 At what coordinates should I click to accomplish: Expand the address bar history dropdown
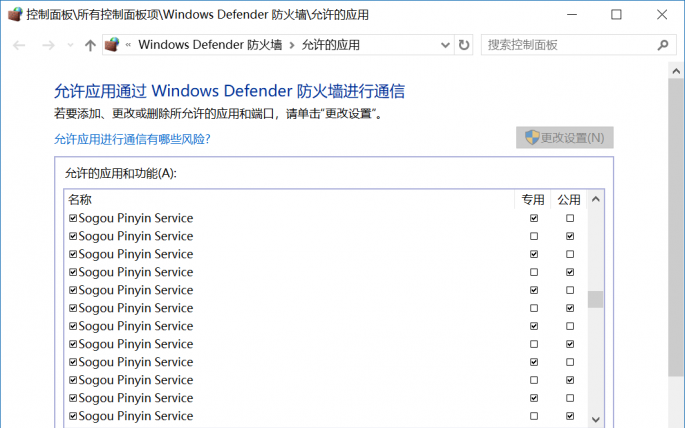tap(445, 45)
